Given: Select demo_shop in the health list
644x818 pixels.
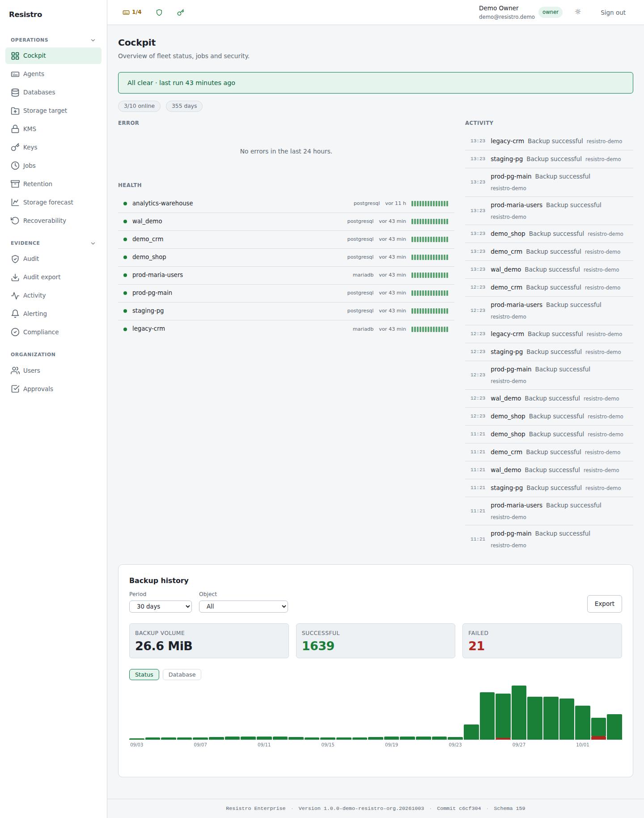Looking at the screenshot, I should (286, 257).
